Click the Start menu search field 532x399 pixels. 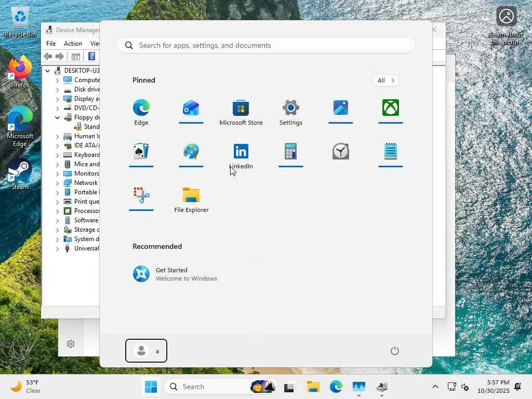[x=266, y=45]
